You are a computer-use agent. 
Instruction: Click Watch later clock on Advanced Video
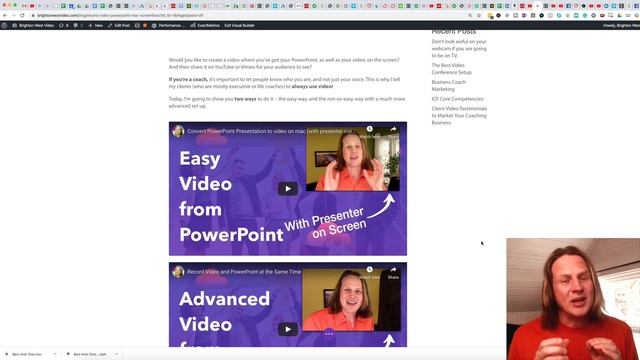click(x=369, y=269)
